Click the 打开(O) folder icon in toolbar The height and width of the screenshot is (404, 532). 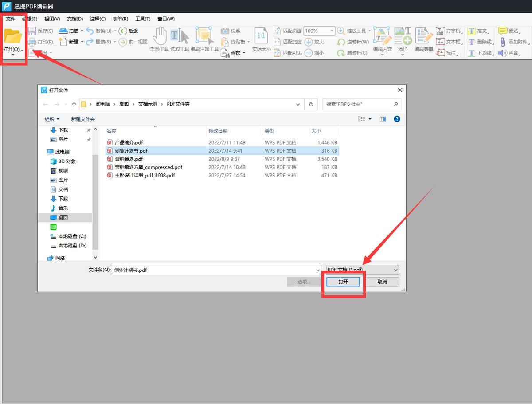13,36
